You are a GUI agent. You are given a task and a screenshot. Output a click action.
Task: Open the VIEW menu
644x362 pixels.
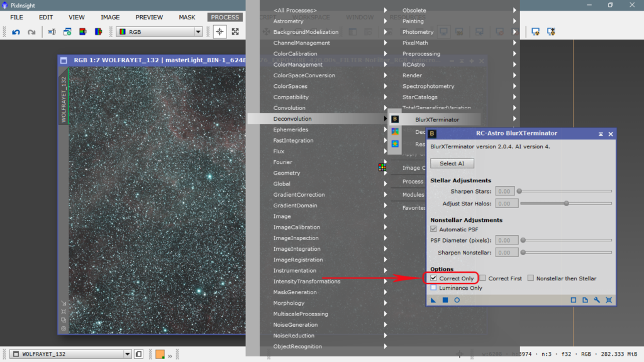(x=76, y=17)
